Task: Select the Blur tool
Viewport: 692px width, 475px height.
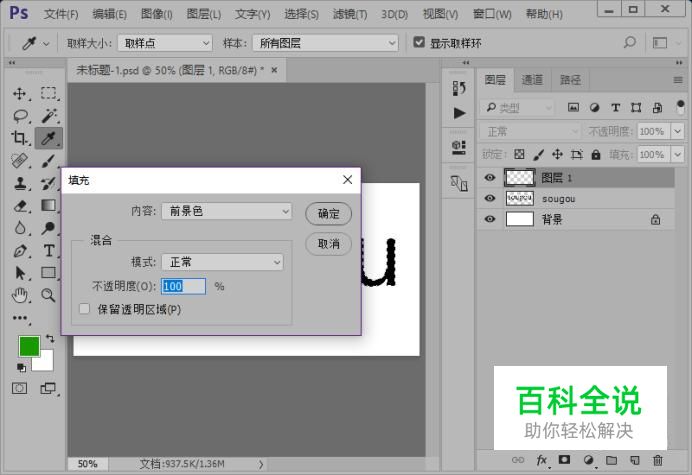Action: click(19, 228)
